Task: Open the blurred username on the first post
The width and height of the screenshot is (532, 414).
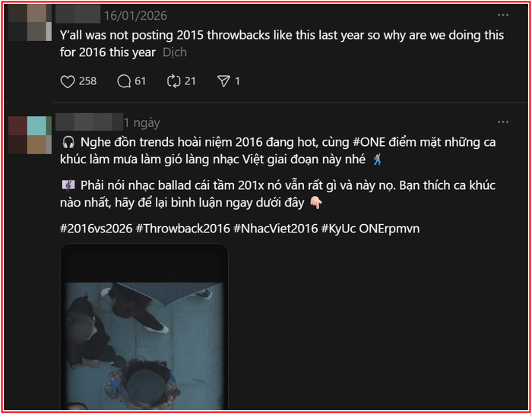Action: click(80, 15)
